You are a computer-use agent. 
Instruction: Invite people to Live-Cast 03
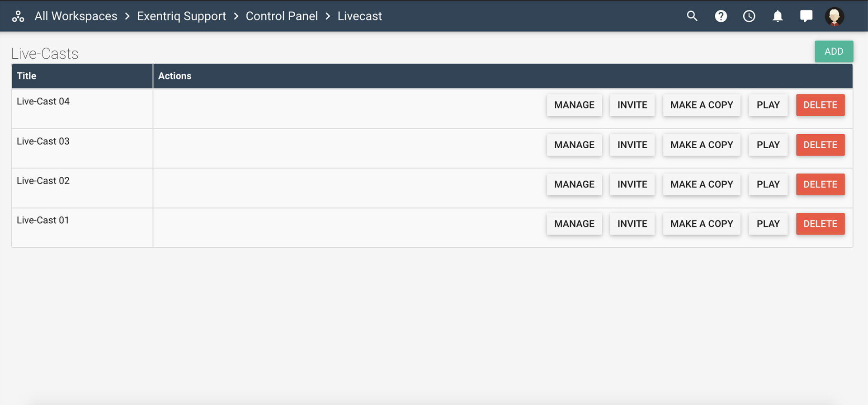pyautogui.click(x=632, y=145)
